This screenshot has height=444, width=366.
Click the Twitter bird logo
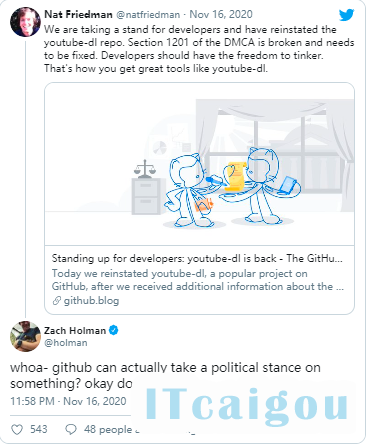coord(347,15)
